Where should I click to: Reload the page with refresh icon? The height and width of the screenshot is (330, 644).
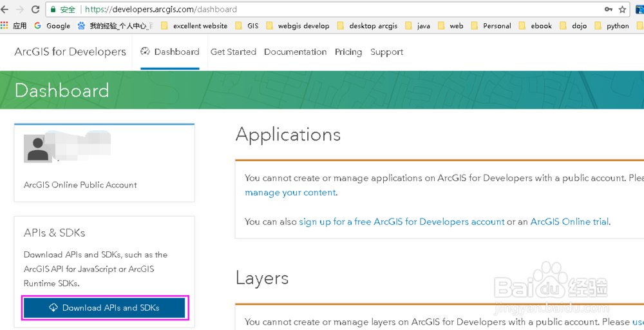35,9
